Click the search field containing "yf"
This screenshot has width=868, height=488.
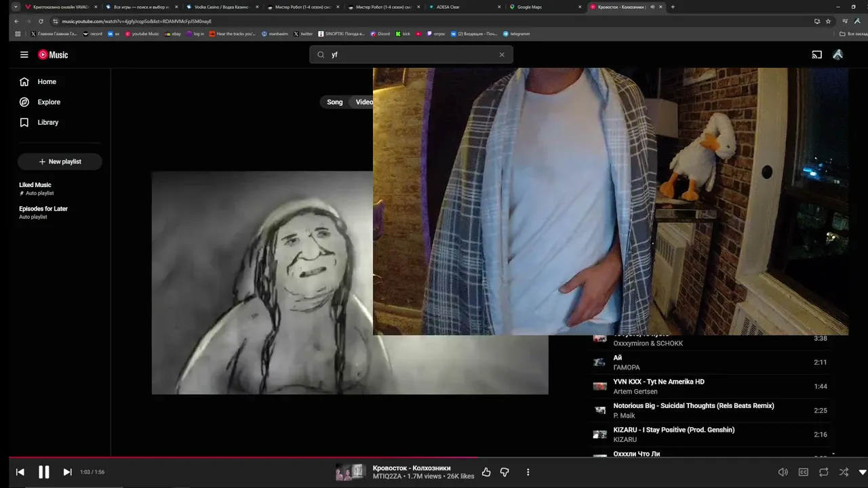coord(411,55)
